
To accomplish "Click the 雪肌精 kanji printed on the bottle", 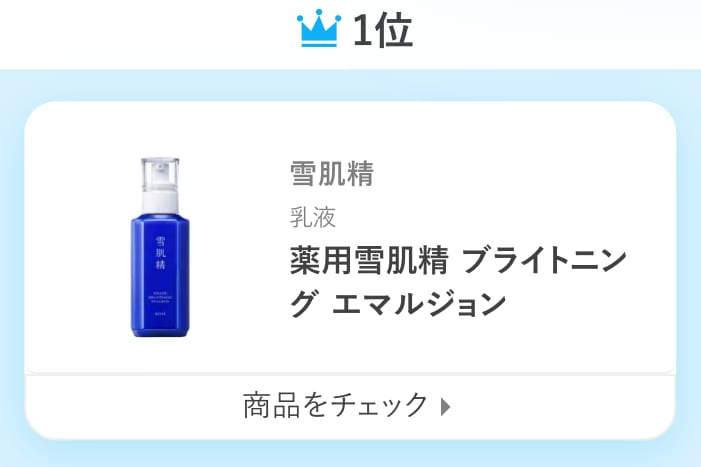I will click(x=160, y=253).
